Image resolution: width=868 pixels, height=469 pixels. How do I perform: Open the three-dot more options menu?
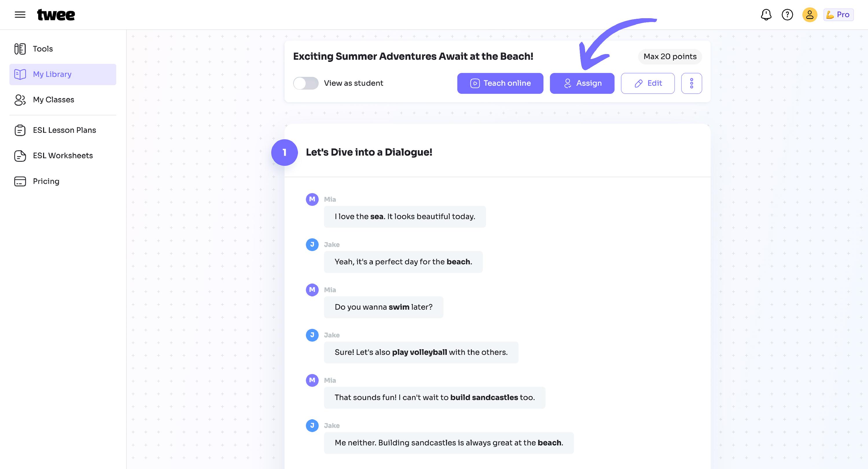tap(692, 83)
